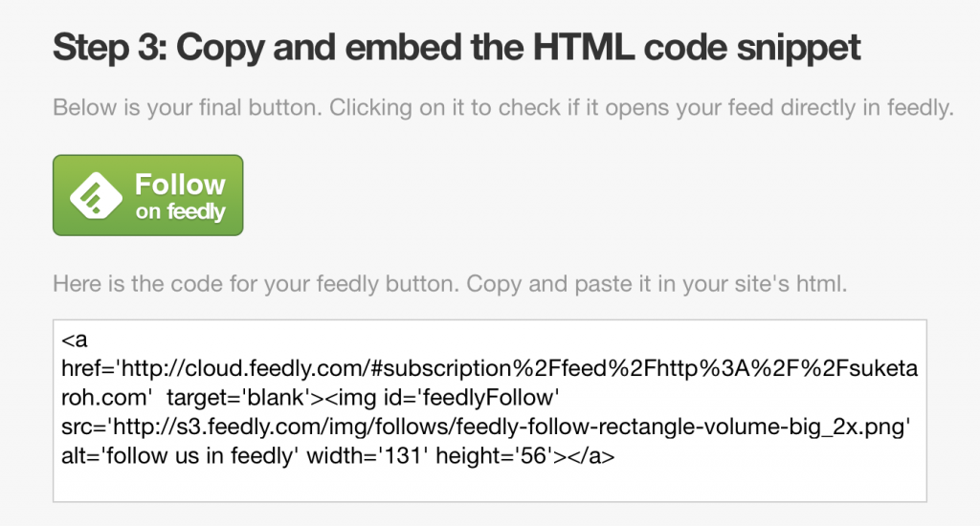Click the "on feedly" text on button
The height and width of the screenshot is (526, 980).
[x=180, y=211]
